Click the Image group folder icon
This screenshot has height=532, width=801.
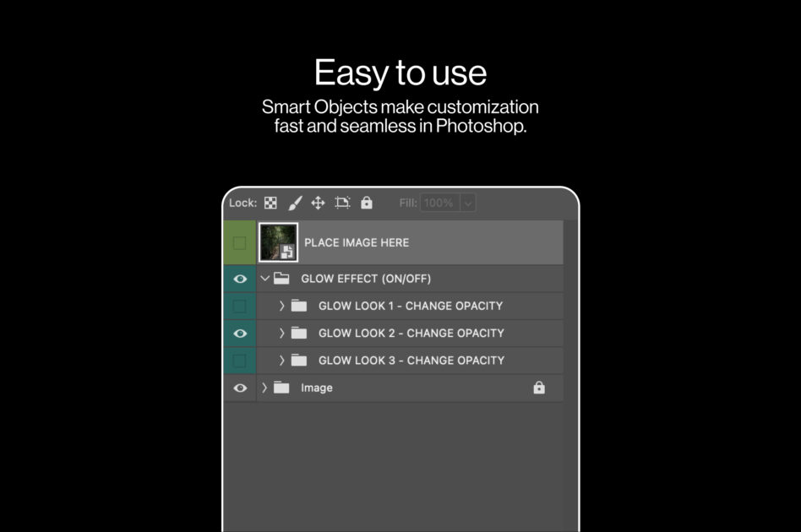pyautogui.click(x=281, y=388)
